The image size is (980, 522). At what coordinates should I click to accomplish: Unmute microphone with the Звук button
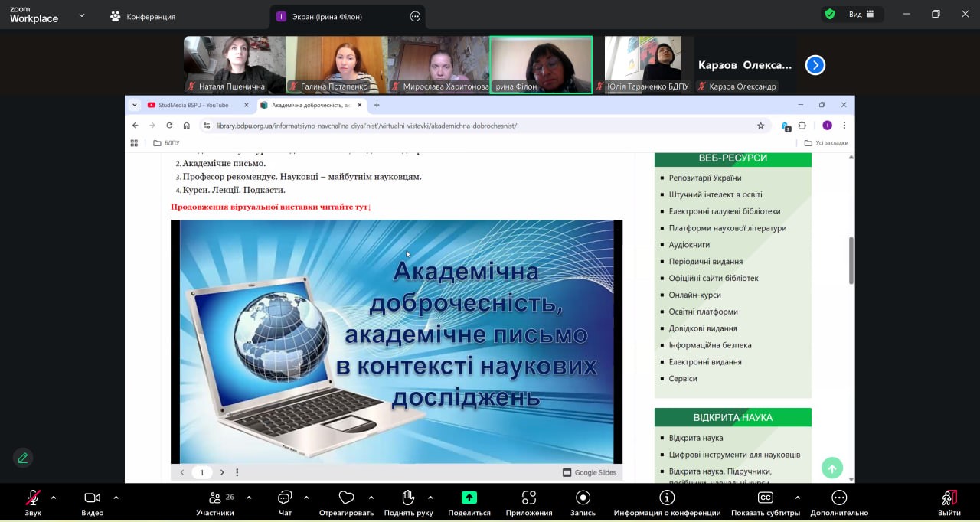[x=33, y=498]
